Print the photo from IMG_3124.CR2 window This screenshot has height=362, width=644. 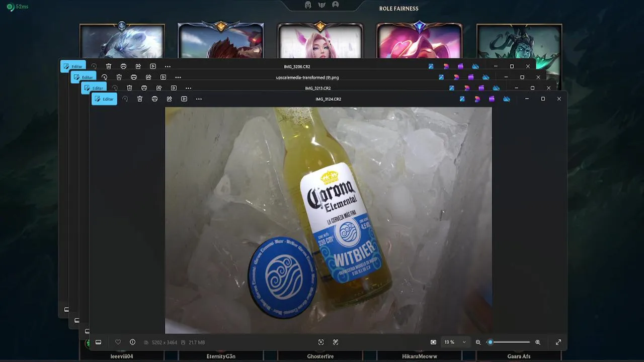154,99
